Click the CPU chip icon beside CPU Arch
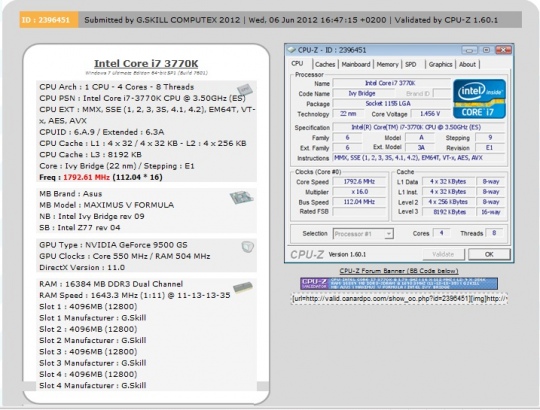 (x=245, y=90)
